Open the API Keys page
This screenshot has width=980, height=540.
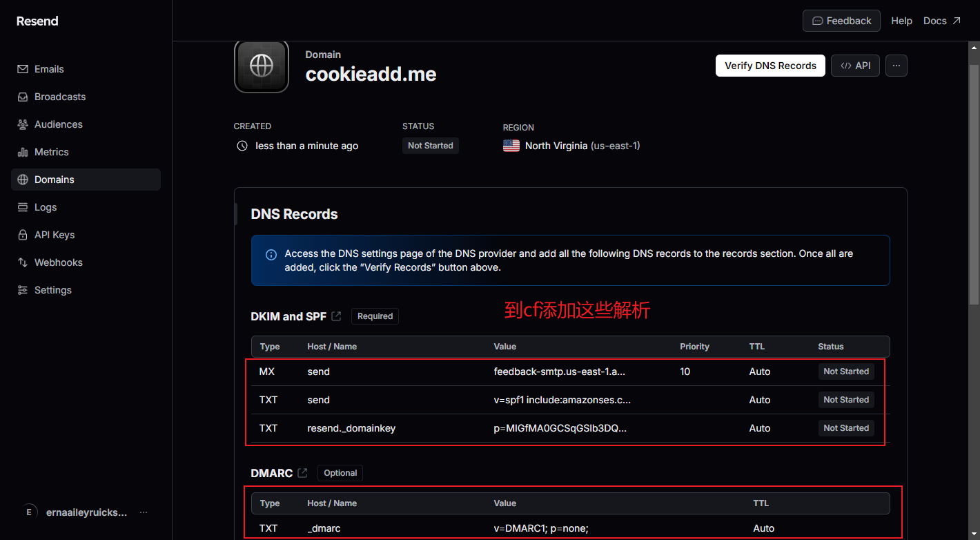pyautogui.click(x=55, y=235)
